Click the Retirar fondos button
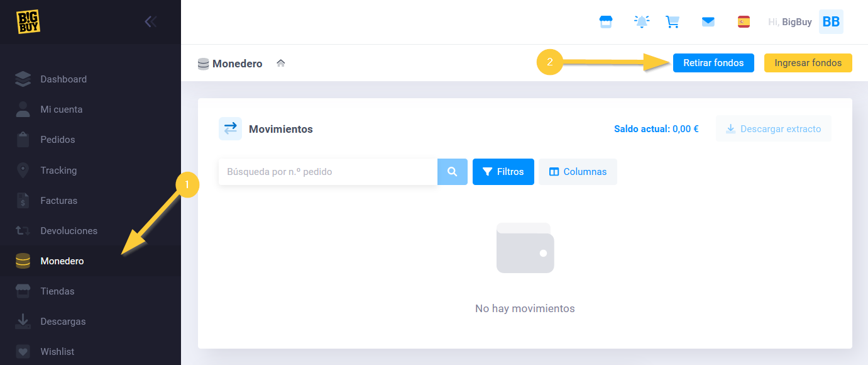 click(x=713, y=63)
